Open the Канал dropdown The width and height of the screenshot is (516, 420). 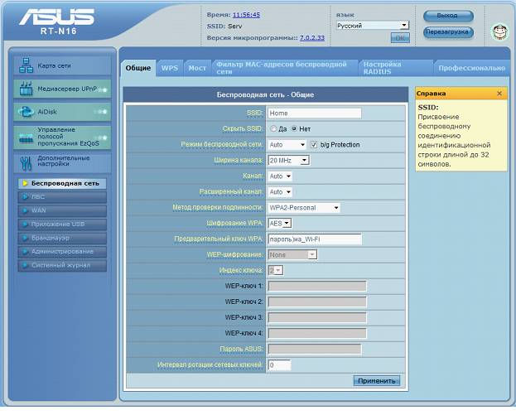tap(280, 176)
